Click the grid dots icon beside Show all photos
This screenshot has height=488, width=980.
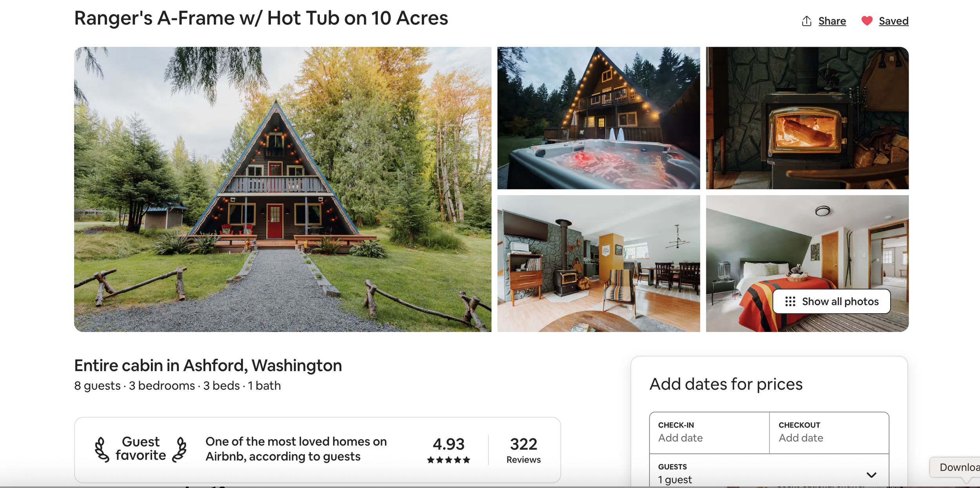click(790, 301)
